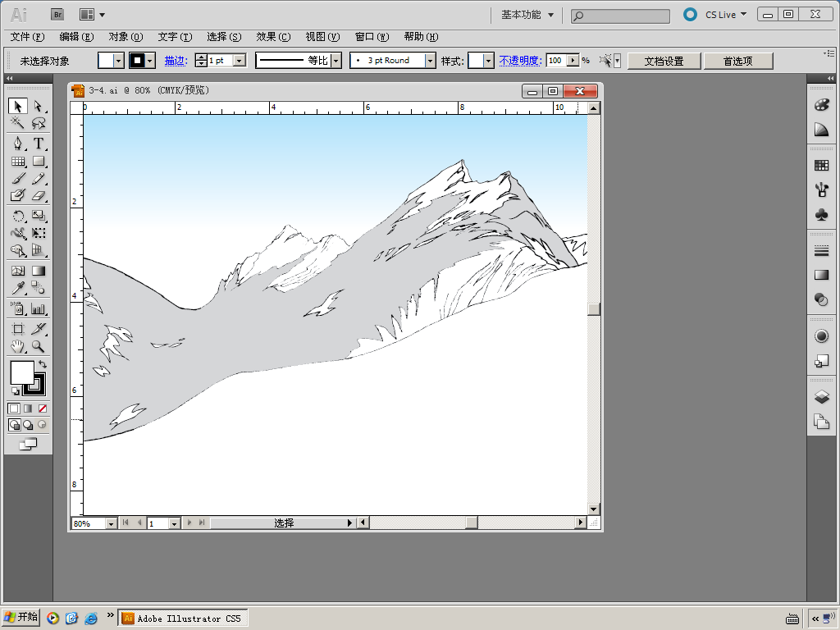Open the 视图 menu
The image size is (840, 630).
[322, 37]
